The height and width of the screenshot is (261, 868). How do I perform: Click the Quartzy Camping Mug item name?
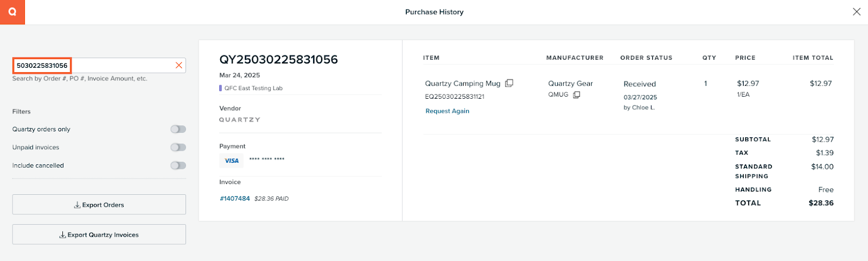pyautogui.click(x=463, y=83)
